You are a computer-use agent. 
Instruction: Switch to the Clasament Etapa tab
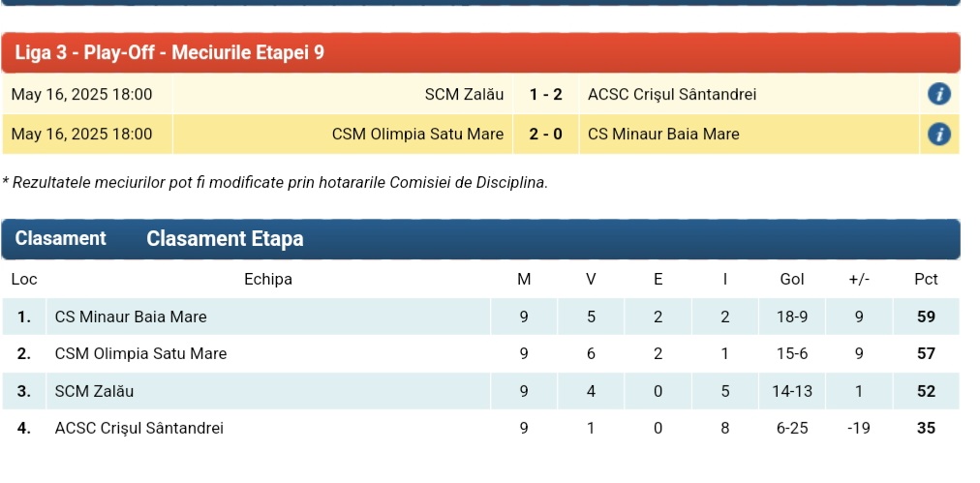pyautogui.click(x=225, y=239)
